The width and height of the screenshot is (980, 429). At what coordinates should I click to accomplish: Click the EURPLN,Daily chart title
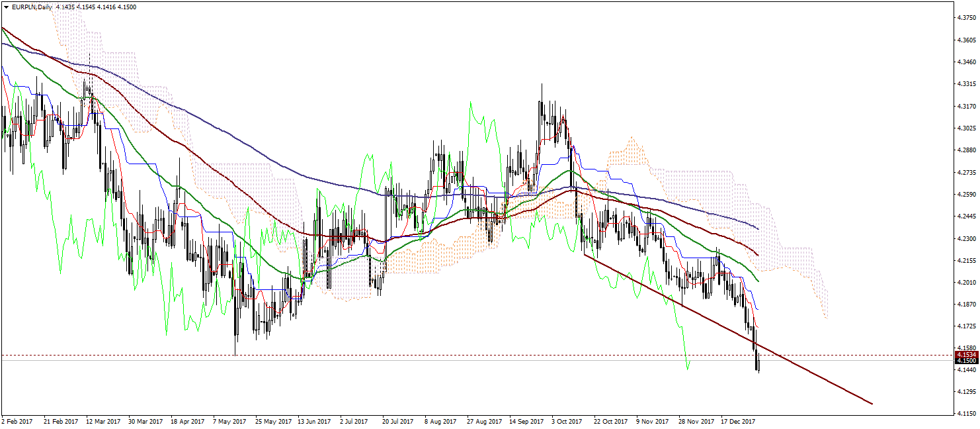tap(32, 6)
